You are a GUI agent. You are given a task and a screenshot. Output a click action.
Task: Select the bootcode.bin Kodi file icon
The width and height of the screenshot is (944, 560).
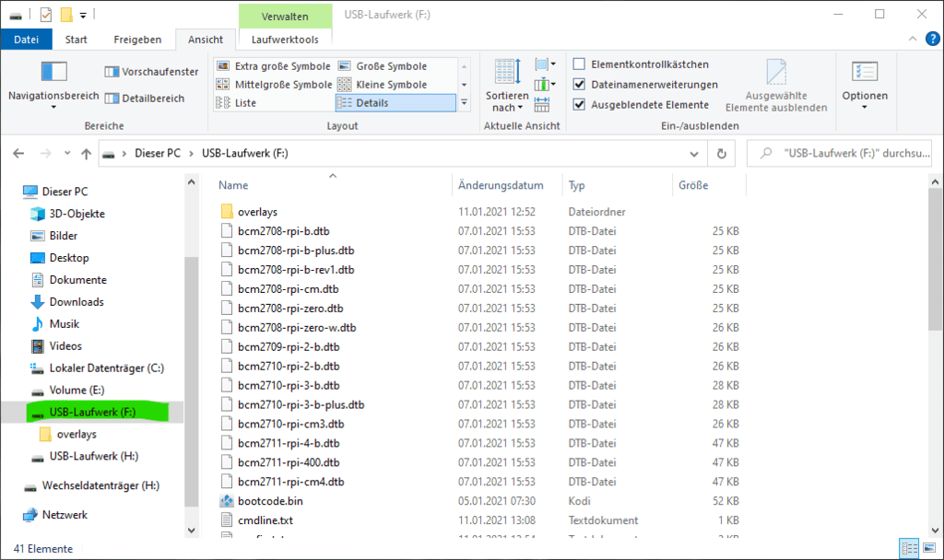229,501
